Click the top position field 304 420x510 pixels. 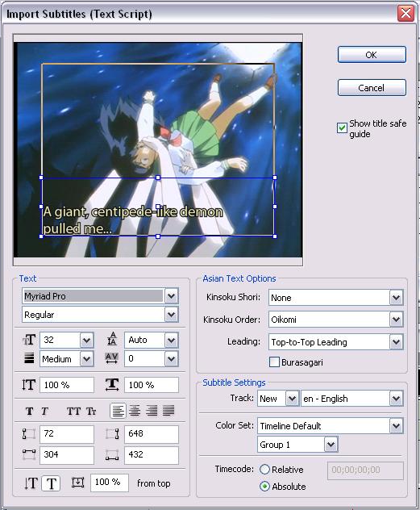pyautogui.click(x=67, y=454)
